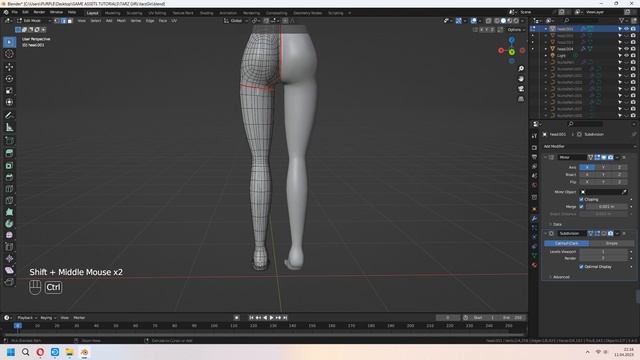Viewport: 640px width, 360px height.
Task: Toggle the Optimal Display checkbox
Action: coord(581,267)
